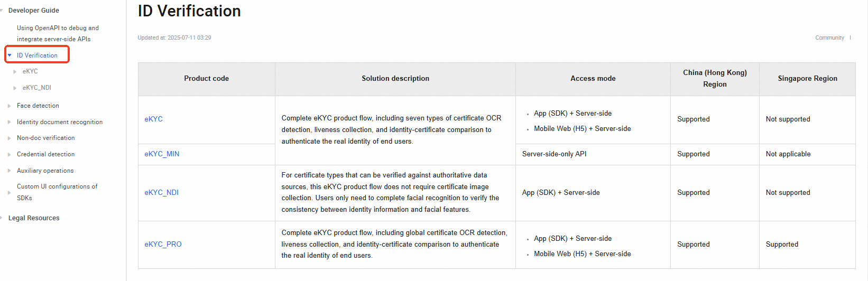Expand the Non-doc verification arrow
Screen dimensions: 868x281
10,138
